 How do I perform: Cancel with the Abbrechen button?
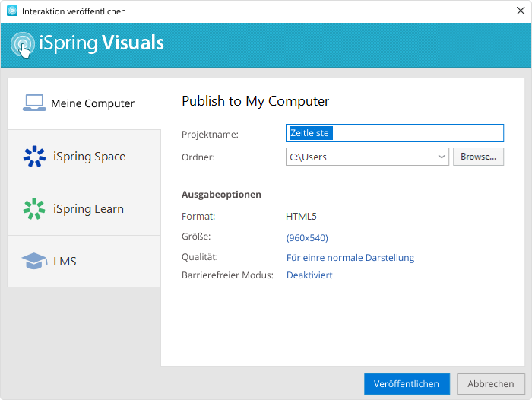[491, 384]
